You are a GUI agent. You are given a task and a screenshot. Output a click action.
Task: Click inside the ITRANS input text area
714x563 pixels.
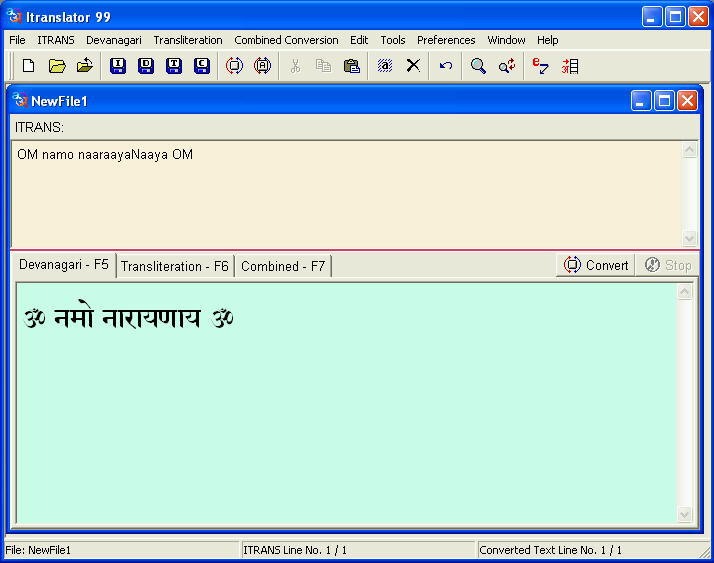click(x=346, y=194)
